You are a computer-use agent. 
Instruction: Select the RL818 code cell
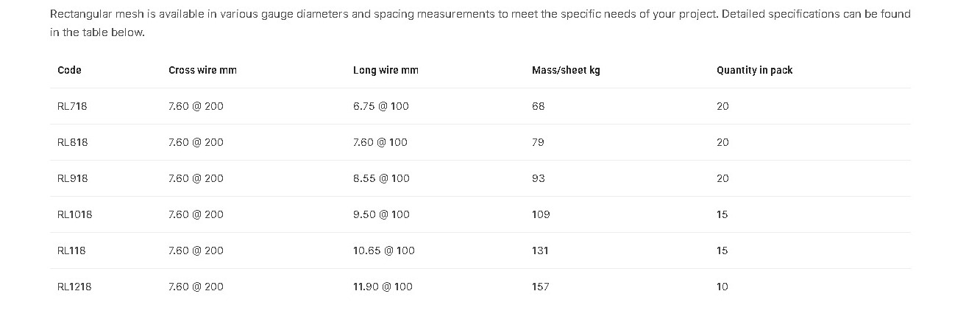pos(72,142)
